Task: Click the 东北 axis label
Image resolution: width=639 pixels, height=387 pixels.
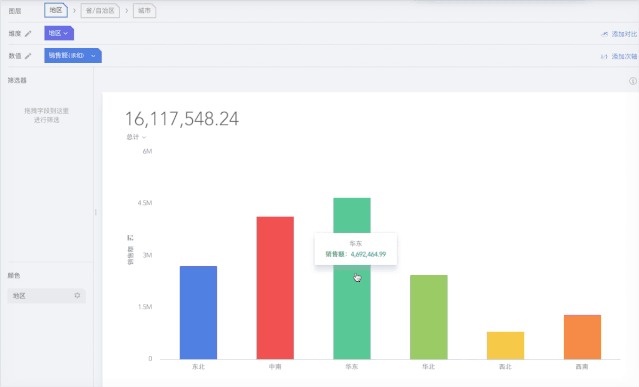Action: pos(198,367)
